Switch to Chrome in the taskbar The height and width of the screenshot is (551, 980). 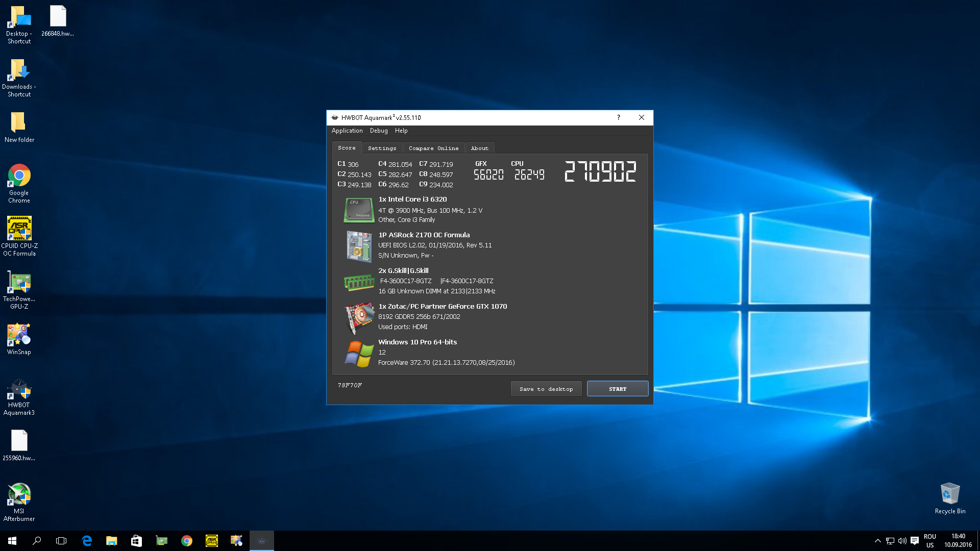[187, 541]
